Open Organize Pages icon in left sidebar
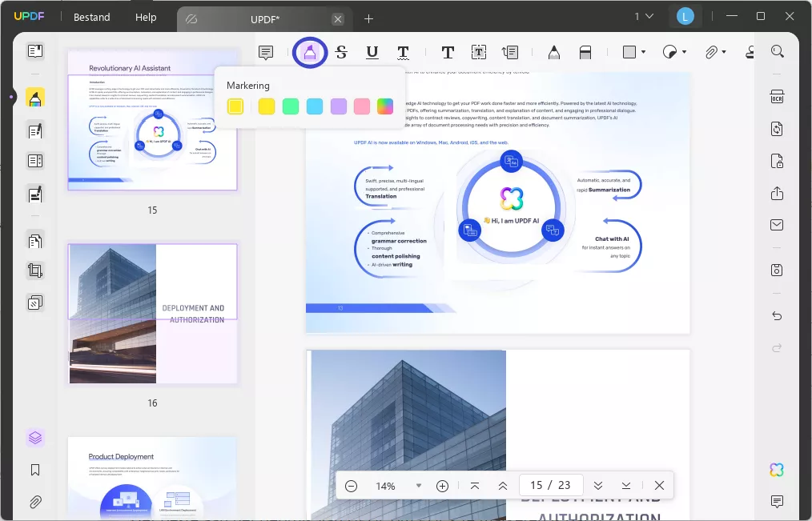Image resolution: width=812 pixels, height=521 pixels. pos(35,241)
